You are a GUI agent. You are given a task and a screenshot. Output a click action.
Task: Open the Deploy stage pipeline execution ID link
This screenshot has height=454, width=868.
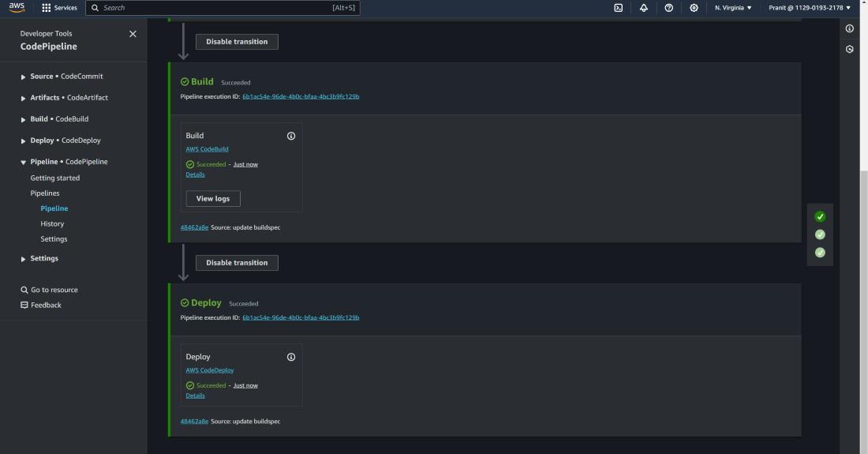[x=301, y=317]
